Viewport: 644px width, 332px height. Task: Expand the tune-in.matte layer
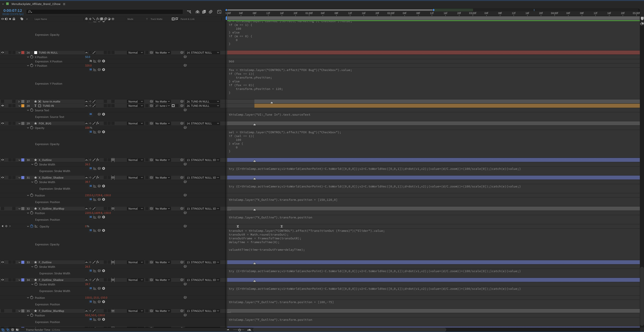[19, 101]
